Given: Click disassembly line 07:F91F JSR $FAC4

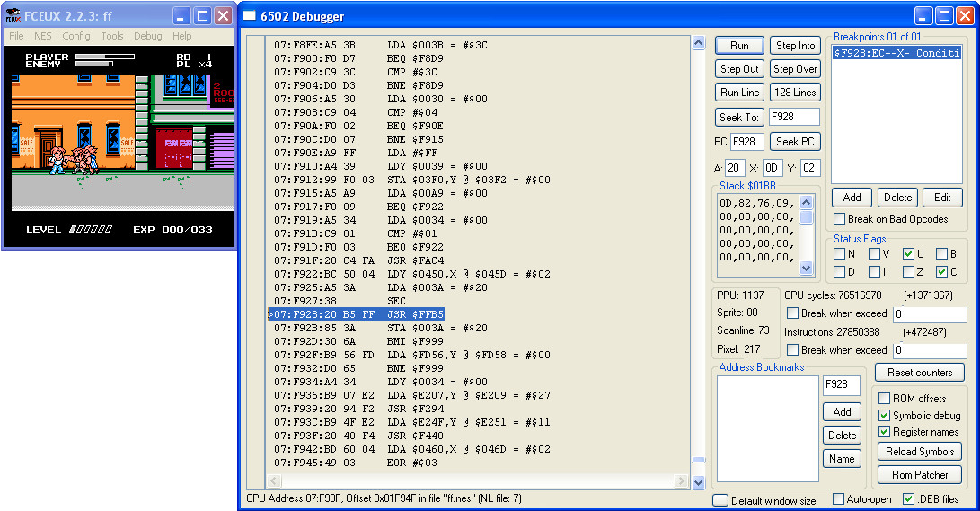Looking at the screenshot, I should point(358,260).
